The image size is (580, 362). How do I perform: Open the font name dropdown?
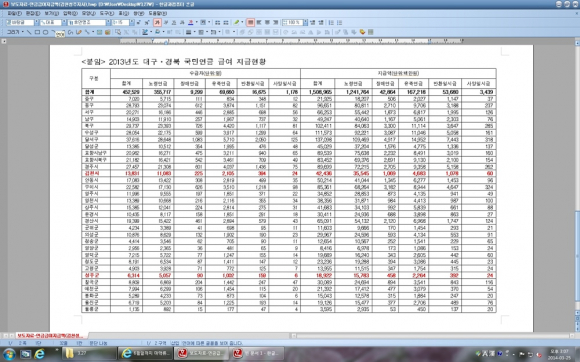tap(108, 23)
